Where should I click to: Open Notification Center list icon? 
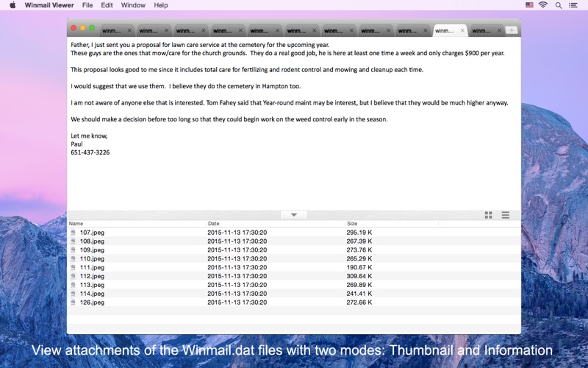point(573,5)
